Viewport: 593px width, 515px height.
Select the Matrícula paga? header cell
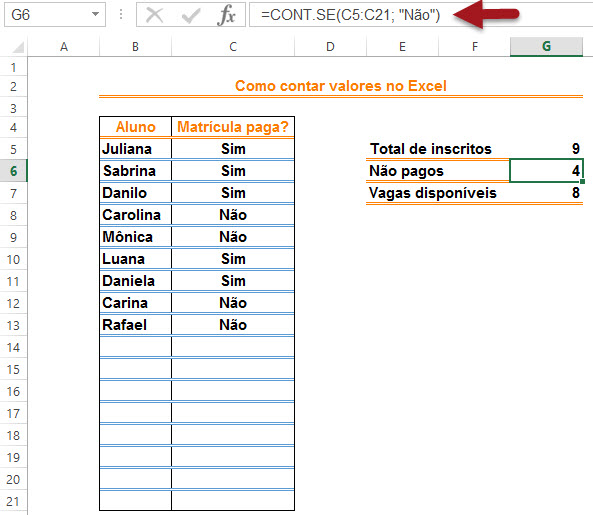233,127
